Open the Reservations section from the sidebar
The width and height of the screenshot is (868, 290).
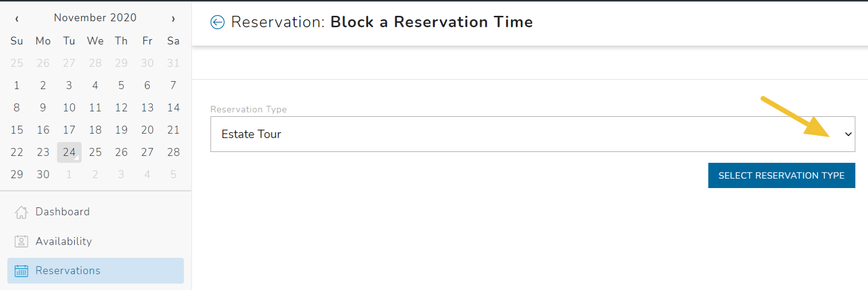(x=68, y=271)
